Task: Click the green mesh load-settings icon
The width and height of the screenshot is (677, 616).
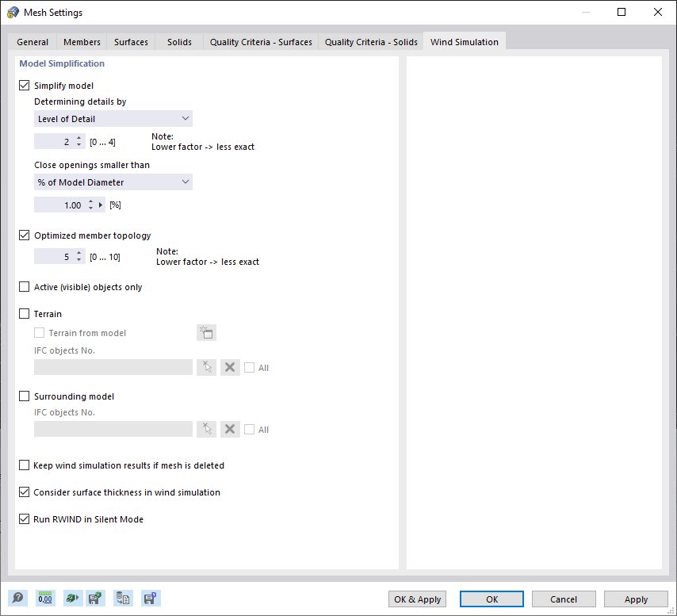Action: 73,599
